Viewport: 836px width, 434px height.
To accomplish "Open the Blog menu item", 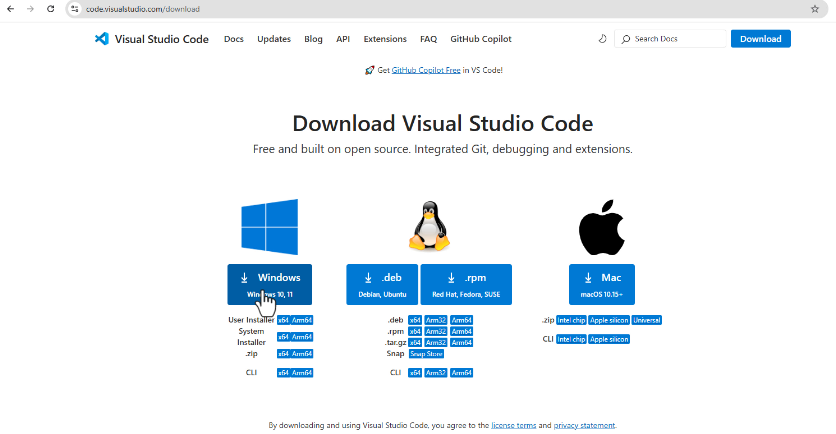I will pos(313,39).
